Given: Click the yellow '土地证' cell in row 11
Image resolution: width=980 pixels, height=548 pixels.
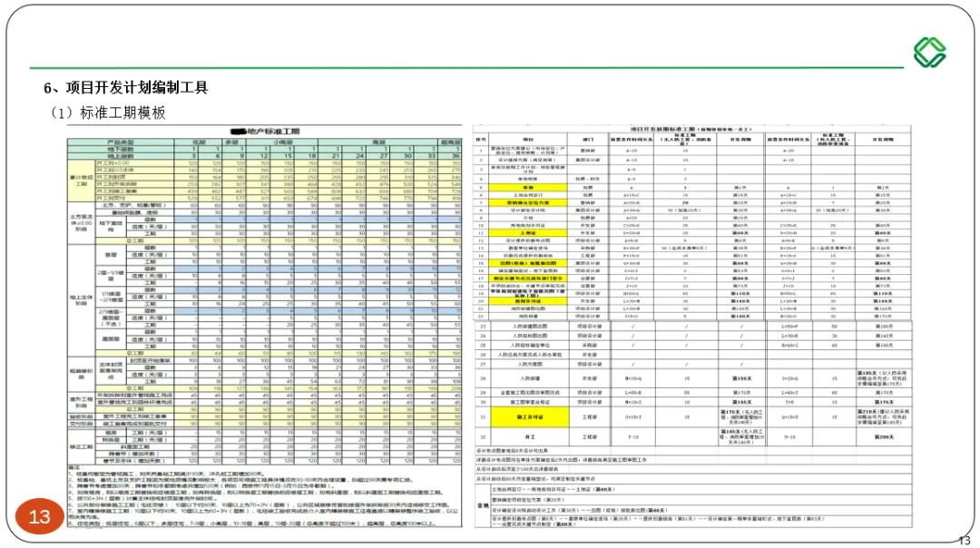Looking at the screenshot, I should click(x=528, y=232).
